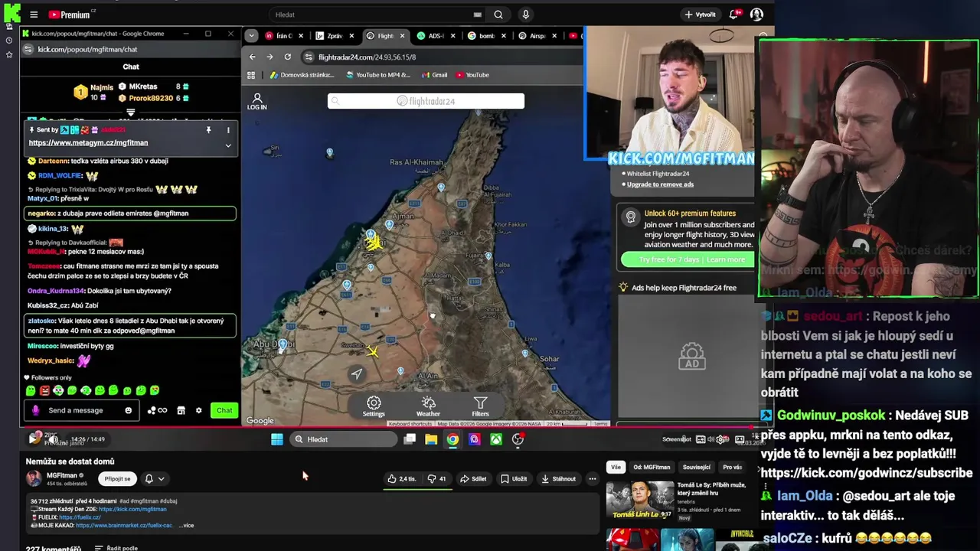Open Flightradar24 Filters
This screenshot has width=980, height=551.
pos(480,406)
